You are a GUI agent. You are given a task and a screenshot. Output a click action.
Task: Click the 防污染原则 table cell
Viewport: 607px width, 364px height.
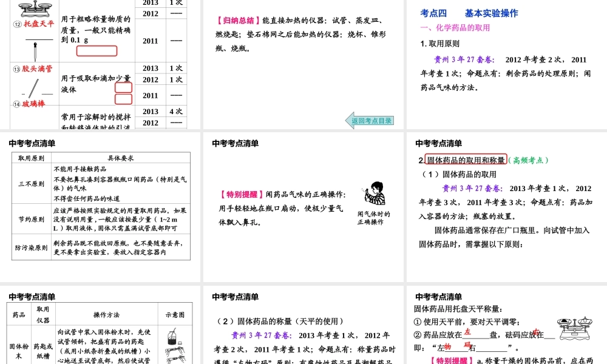(32, 247)
